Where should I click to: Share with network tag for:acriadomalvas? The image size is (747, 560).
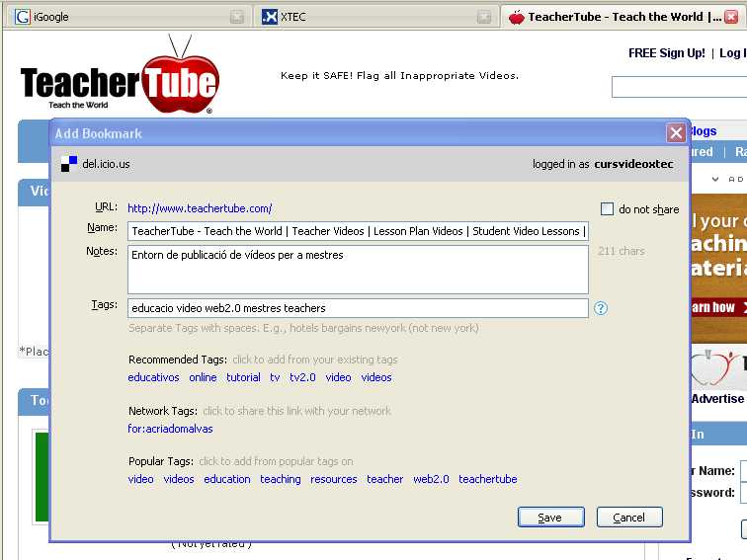[170, 429]
